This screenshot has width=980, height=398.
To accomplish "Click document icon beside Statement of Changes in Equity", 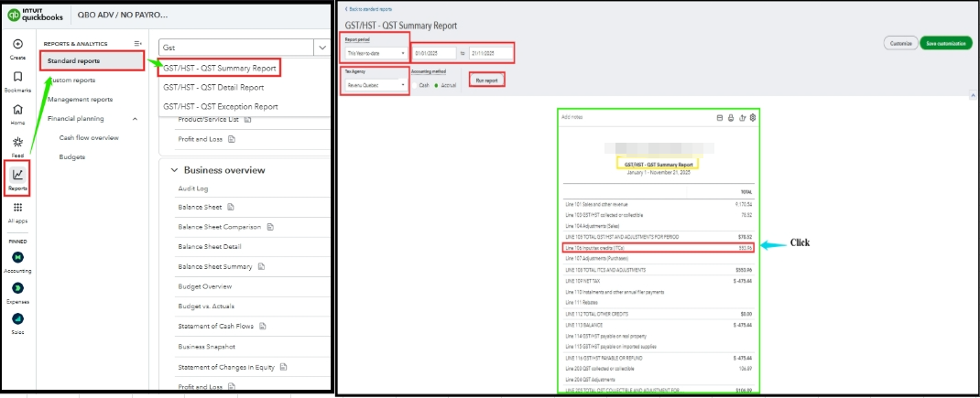I will point(283,367).
